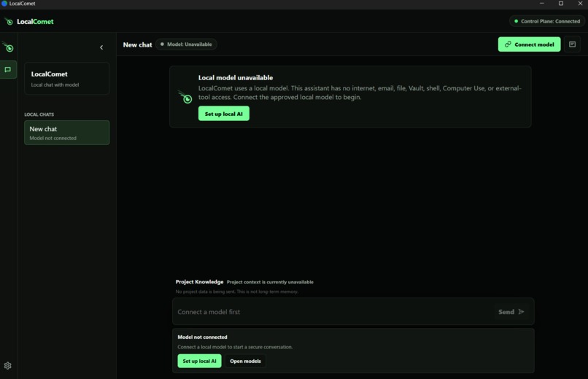Click the Send button

click(x=511, y=312)
